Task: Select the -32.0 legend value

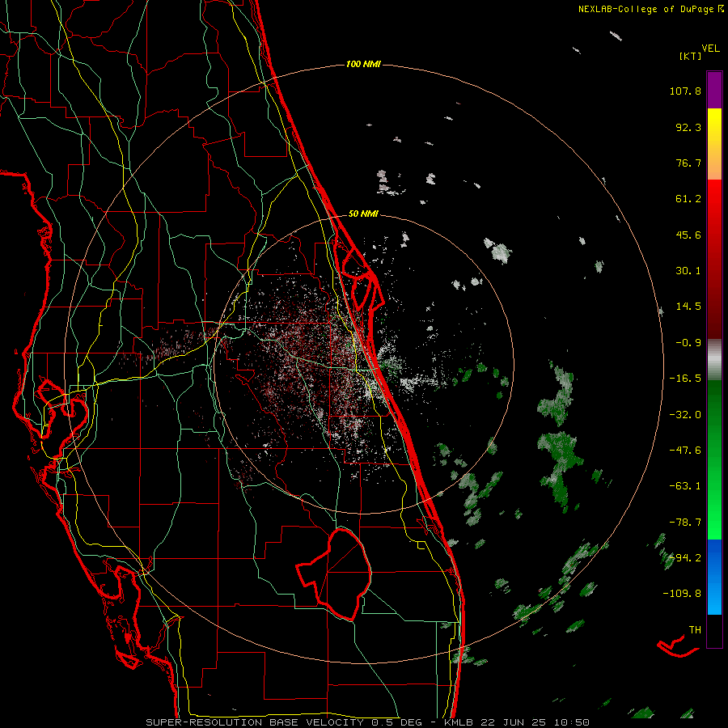Action: point(685,415)
